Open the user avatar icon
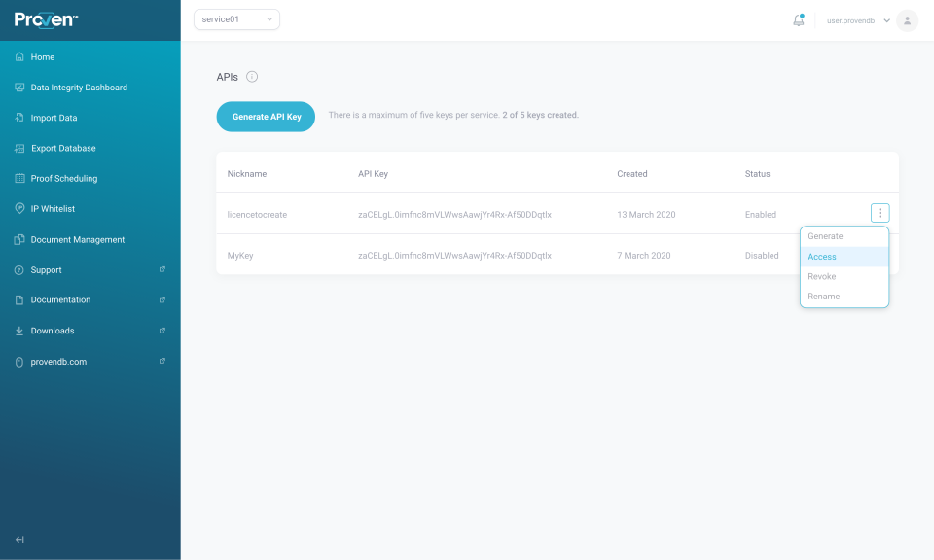 tap(907, 20)
